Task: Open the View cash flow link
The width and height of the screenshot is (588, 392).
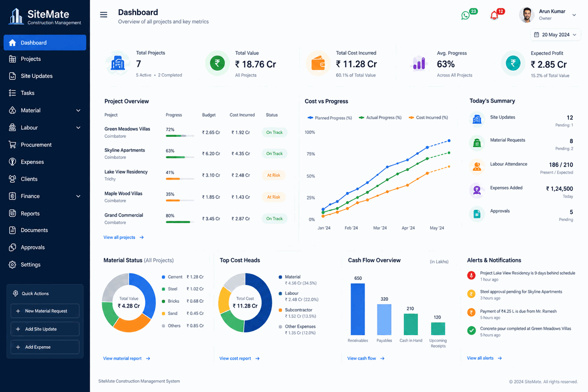Action: pyautogui.click(x=366, y=359)
